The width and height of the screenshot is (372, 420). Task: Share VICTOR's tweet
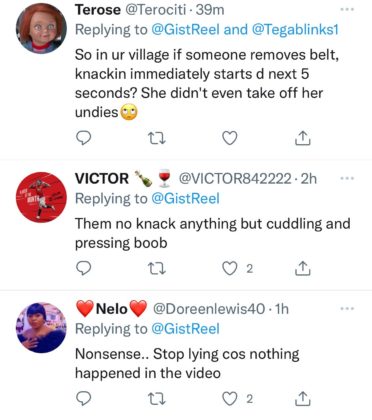pos(303,268)
